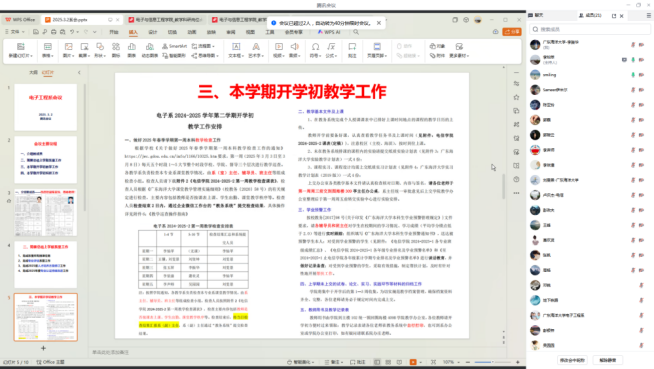Image resolution: width=654 pixels, height=369 pixels.
Task: Click the zoom in plus button
Action: pos(518,362)
